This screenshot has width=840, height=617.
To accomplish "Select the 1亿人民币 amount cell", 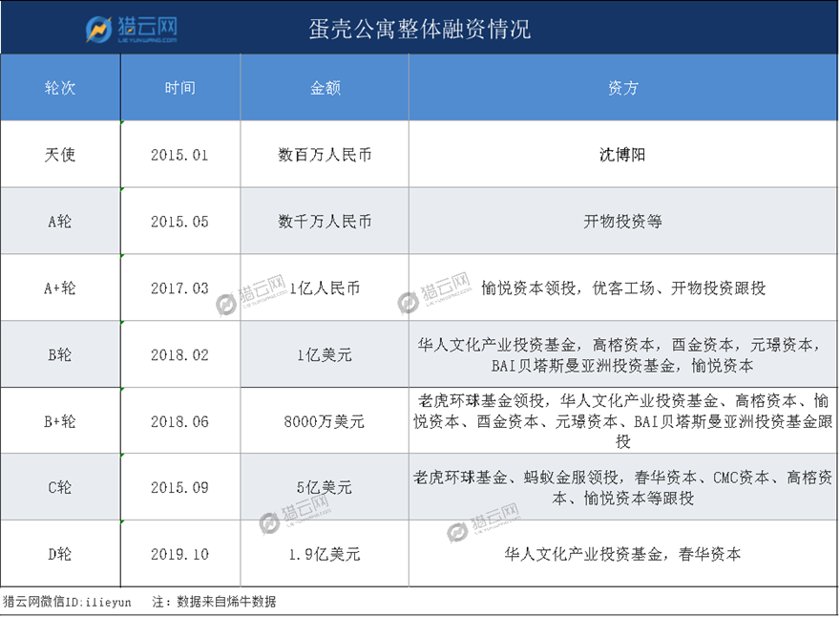I will coord(325,287).
